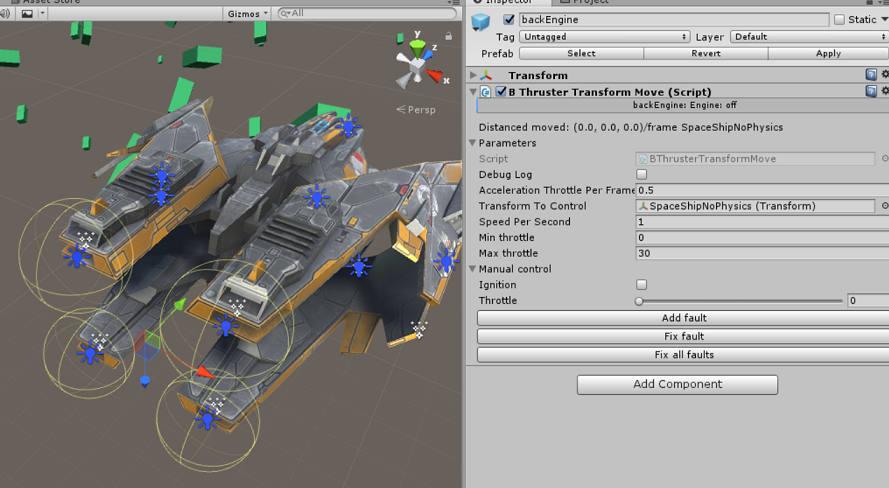Toggle the Static checkbox

pyautogui.click(x=839, y=19)
